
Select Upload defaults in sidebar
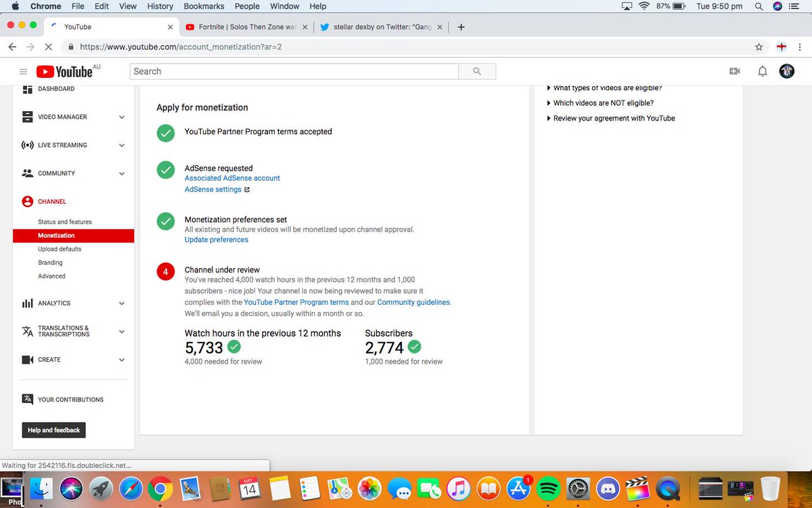(x=60, y=249)
